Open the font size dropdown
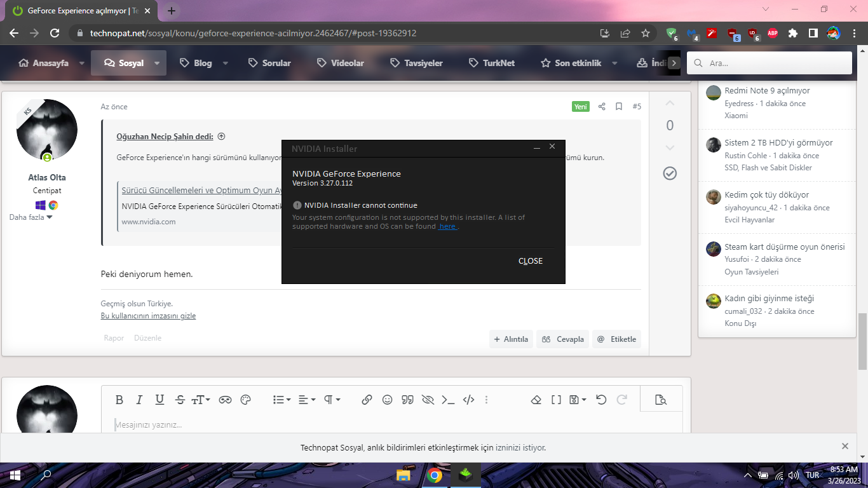The width and height of the screenshot is (868, 488). pyautogui.click(x=201, y=400)
